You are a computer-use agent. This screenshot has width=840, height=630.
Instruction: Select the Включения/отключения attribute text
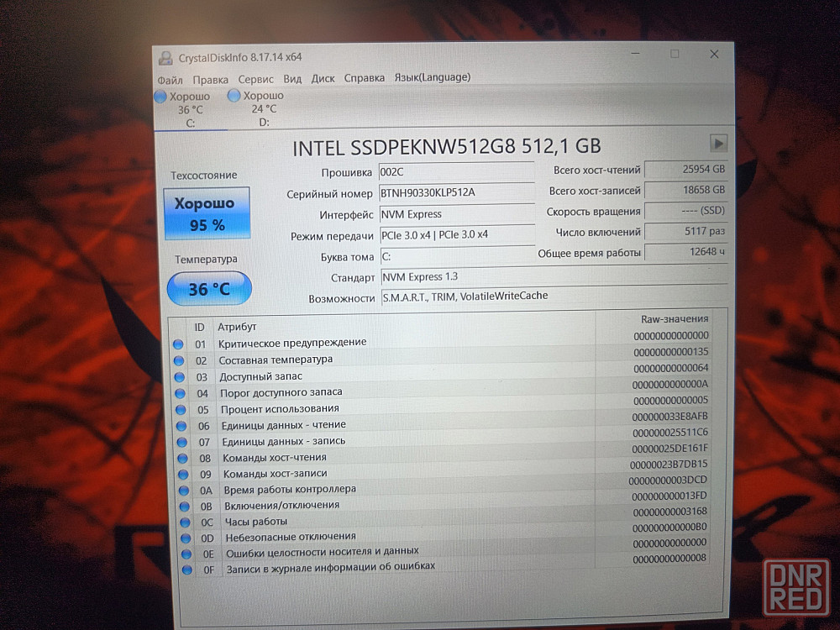(282, 505)
